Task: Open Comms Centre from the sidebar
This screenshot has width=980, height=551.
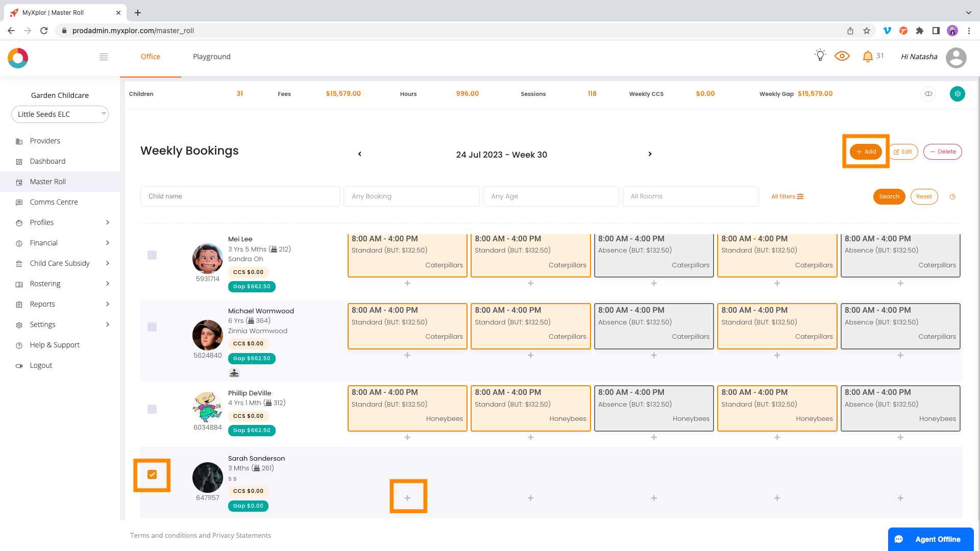Action: [x=54, y=202]
